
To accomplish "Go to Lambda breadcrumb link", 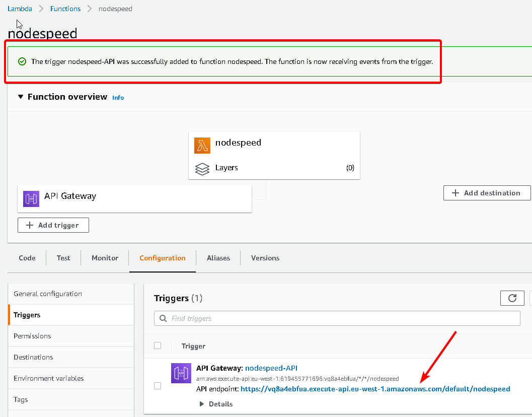I will [x=20, y=9].
